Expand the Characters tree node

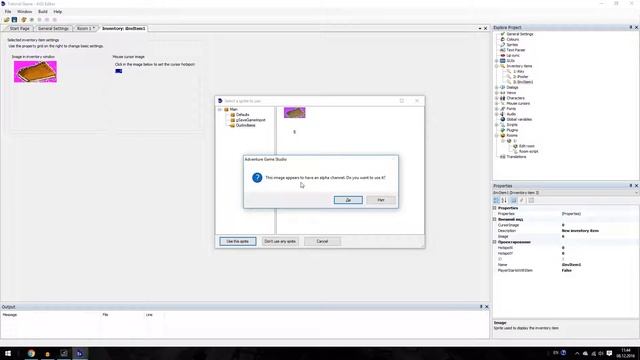click(497, 98)
